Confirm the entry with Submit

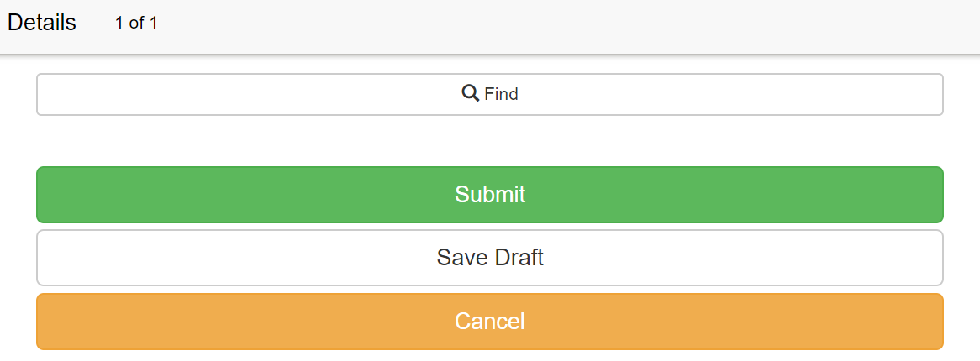click(x=489, y=195)
